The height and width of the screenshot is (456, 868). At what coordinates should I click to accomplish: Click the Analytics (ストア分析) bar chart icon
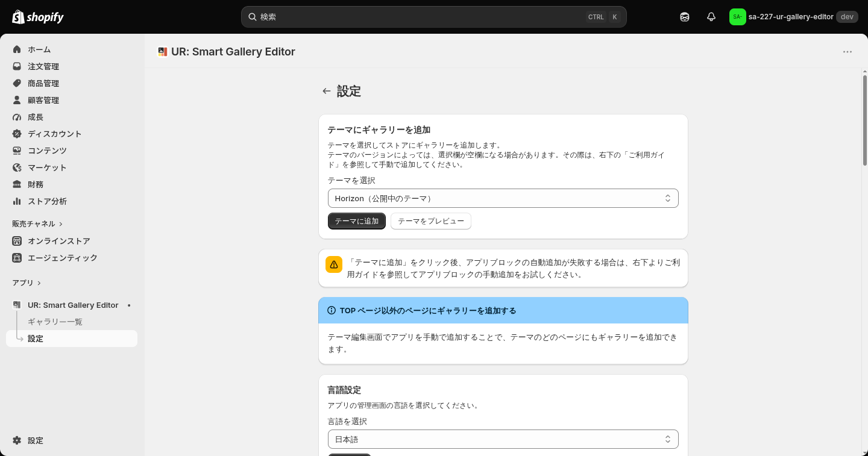click(x=17, y=201)
